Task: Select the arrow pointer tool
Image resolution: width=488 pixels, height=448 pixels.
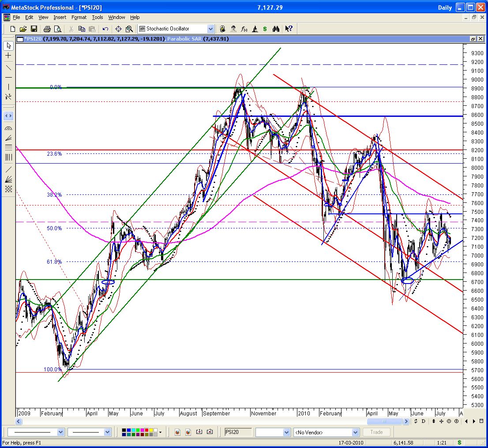Action: pyautogui.click(x=8, y=46)
